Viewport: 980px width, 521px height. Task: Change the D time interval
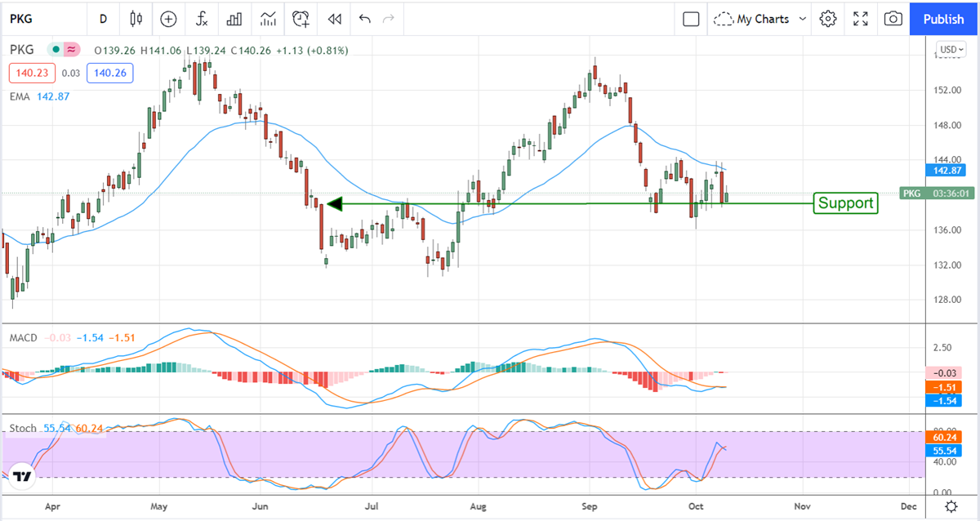[x=103, y=18]
